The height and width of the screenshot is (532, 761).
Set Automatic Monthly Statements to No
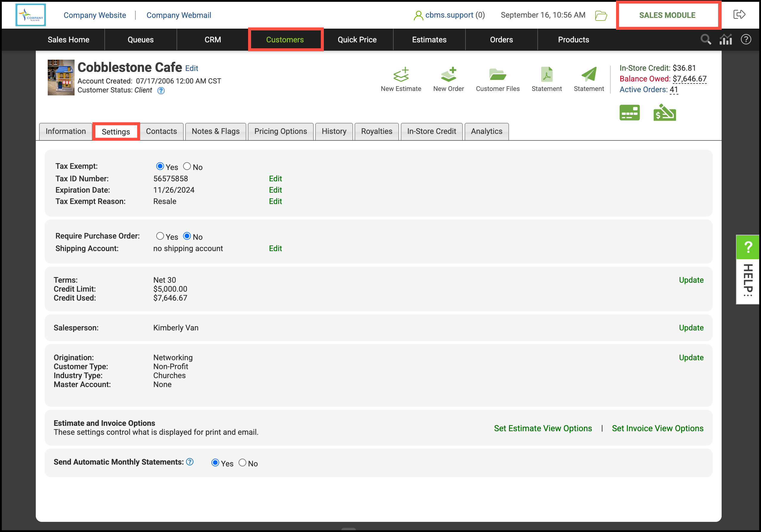[242, 463]
